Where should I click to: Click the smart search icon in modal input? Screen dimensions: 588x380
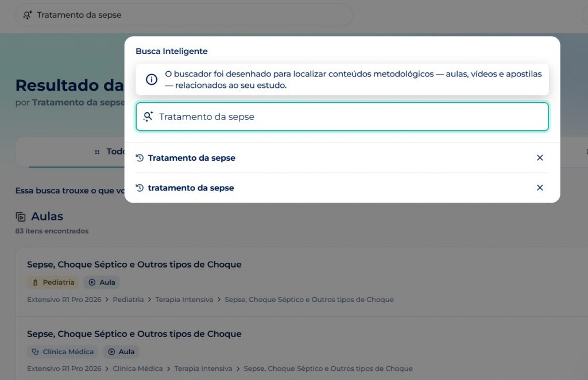148,117
